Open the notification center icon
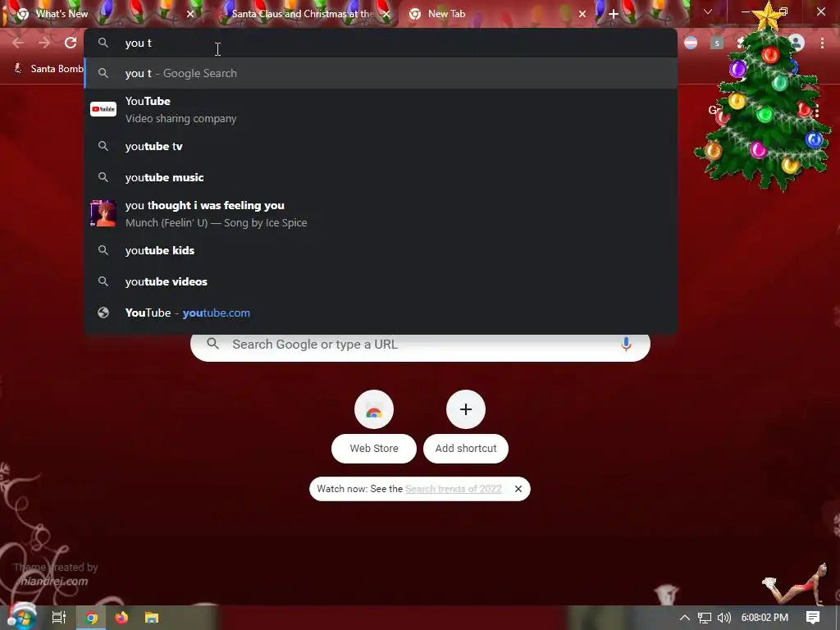 click(x=813, y=618)
